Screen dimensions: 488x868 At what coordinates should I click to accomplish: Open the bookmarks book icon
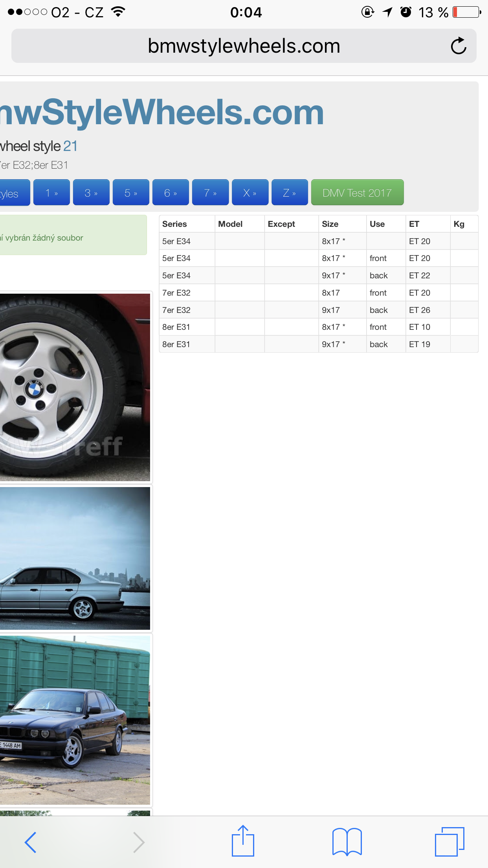click(347, 842)
